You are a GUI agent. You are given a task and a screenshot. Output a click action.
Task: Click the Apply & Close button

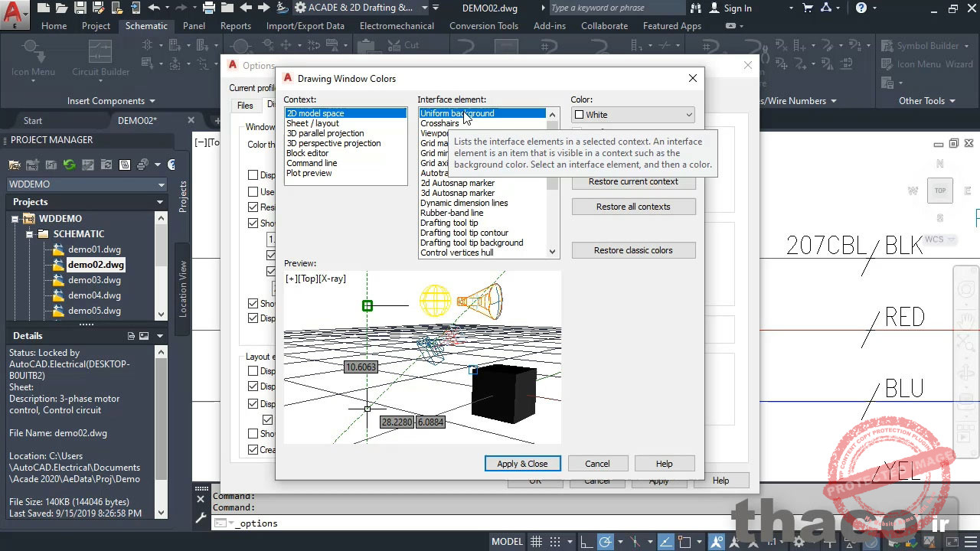pyautogui.click(x=522, y=463)
